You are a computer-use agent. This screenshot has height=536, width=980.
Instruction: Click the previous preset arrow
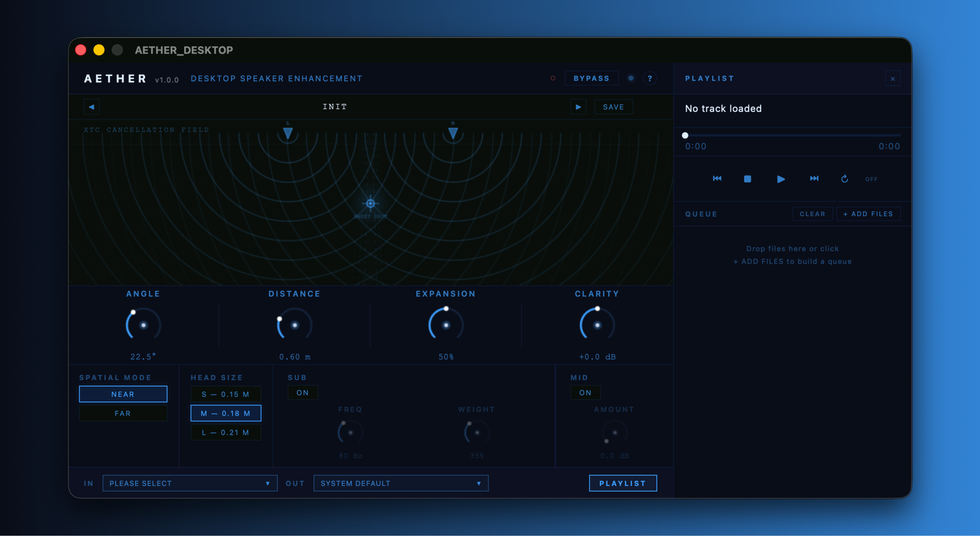point(91,107)
